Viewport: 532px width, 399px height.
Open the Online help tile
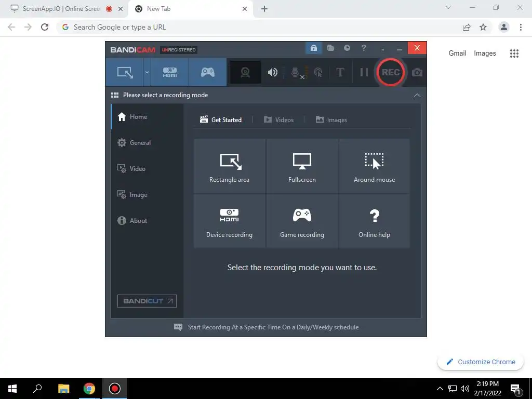tap(374, 221)
